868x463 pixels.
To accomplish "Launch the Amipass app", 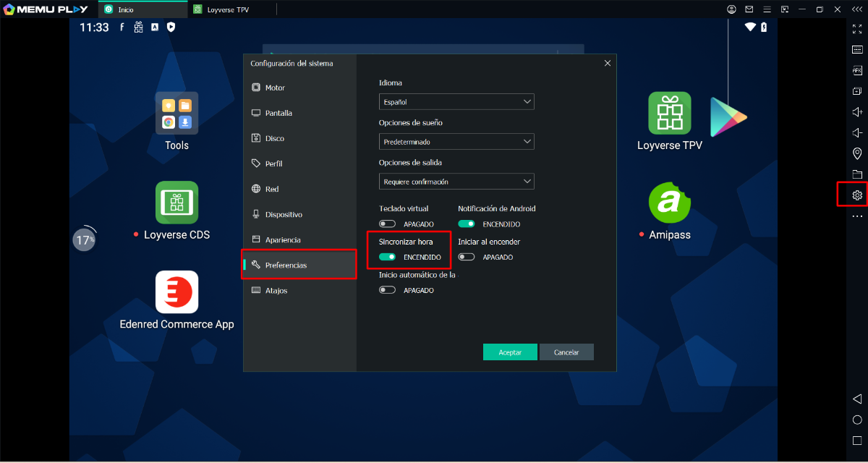I will (x=669, y=203).
